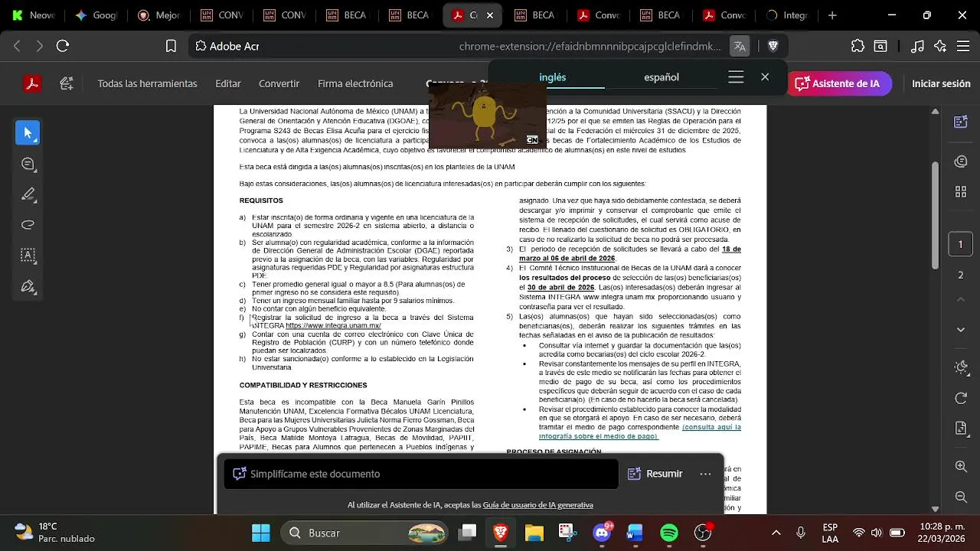Click the Asistente de IA button
This screenshot has width=980, height=551.
click(840, 83)
